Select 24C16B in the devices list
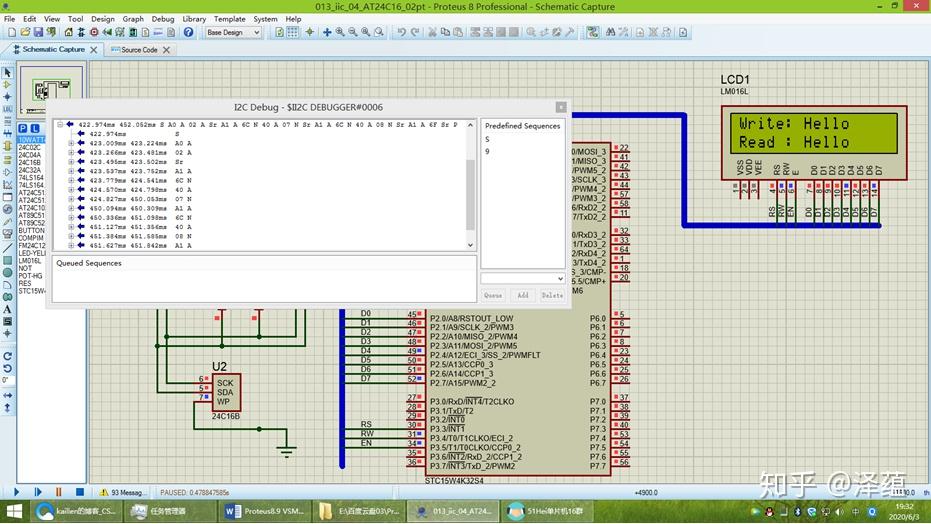Viewport: 931px width, 524px height. point(30,163)
